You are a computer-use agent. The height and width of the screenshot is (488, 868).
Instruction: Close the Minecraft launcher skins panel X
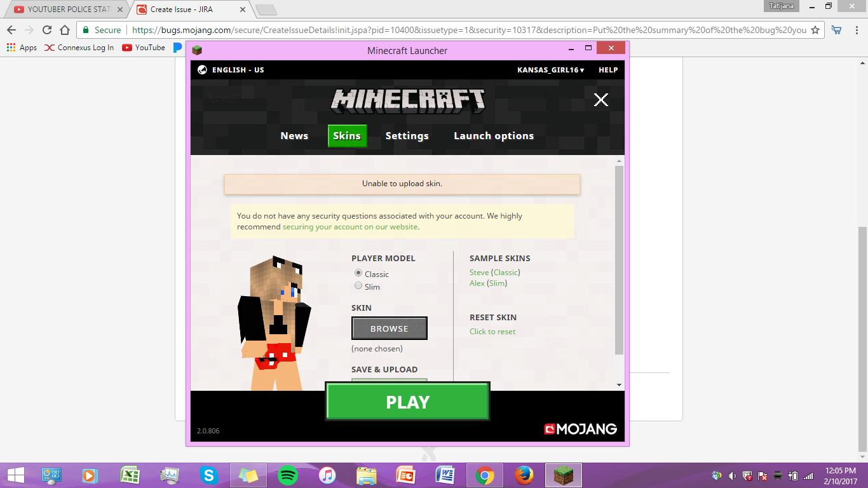pos(600,100)
